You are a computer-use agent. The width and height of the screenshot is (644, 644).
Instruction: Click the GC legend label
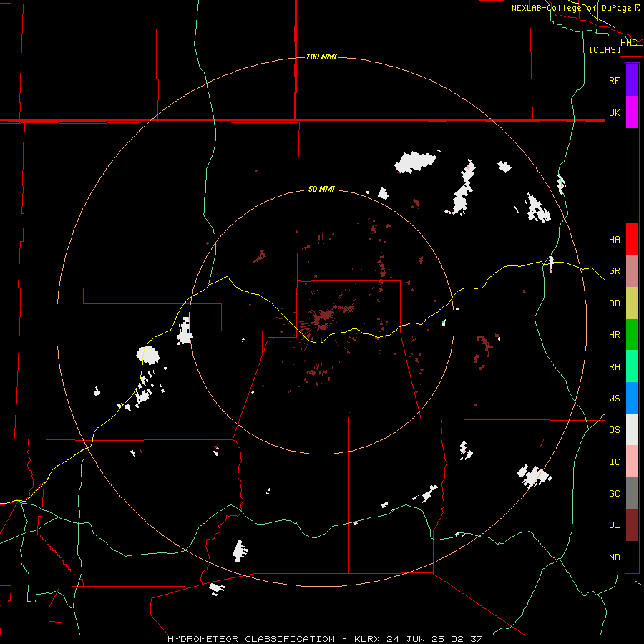click(614, 494)
